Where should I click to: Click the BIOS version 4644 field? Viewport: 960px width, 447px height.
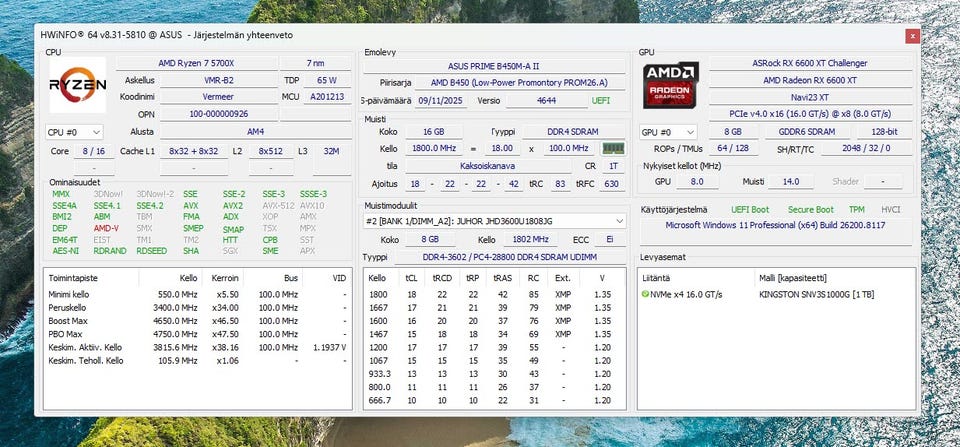[546, 100]
